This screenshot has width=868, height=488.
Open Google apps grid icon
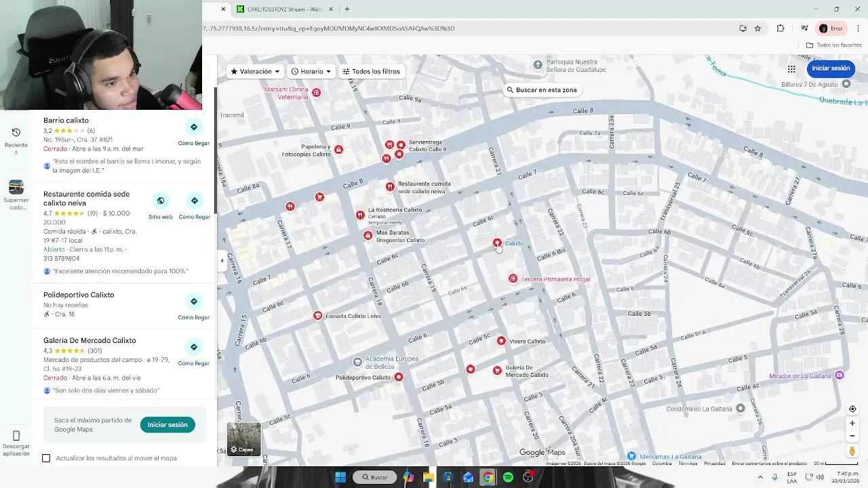791,68
